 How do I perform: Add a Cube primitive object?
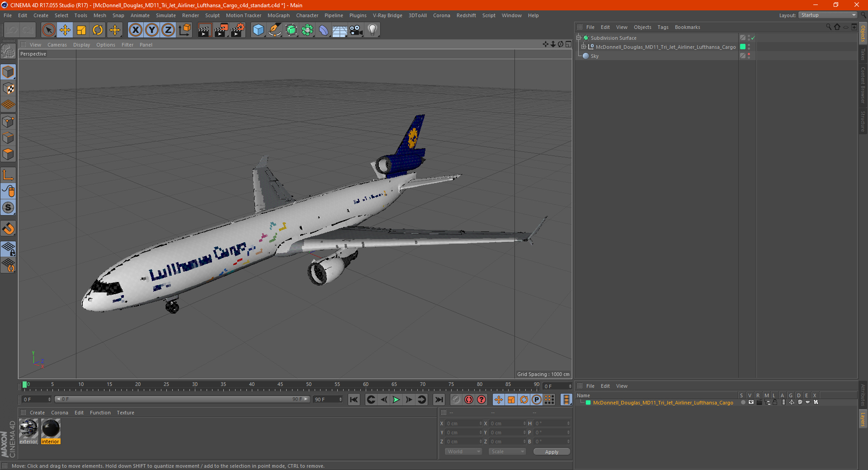pyautogui.click(x=258, y=30)
